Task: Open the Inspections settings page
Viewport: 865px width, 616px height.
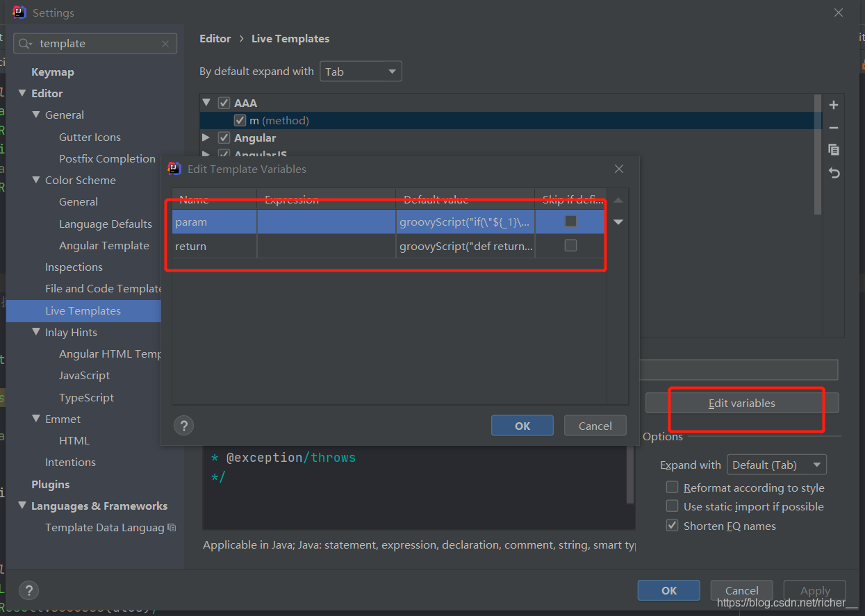Action: [74, 267]
